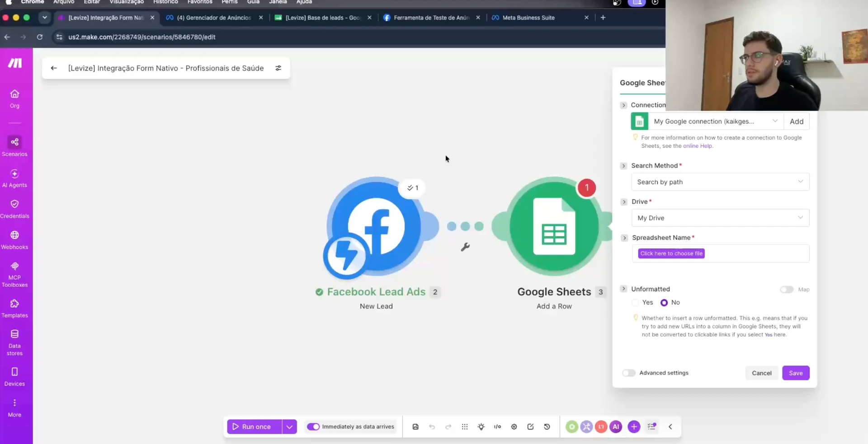868x444 pixels.
Task: Go back using the scenario title arrow
Action: 54,68
